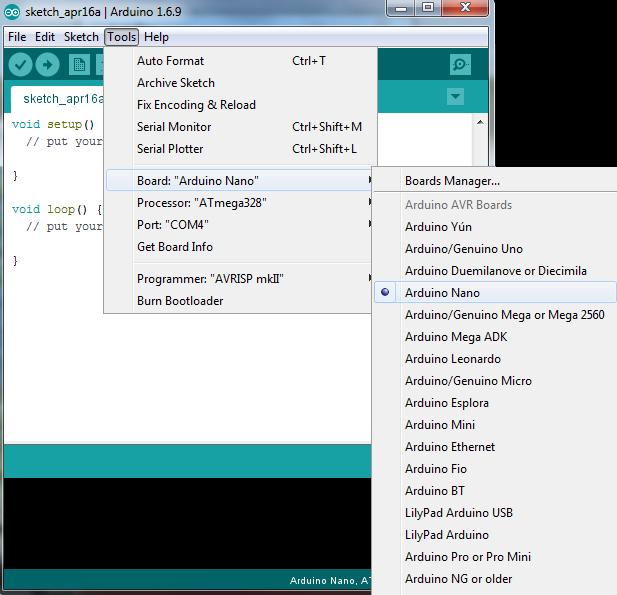
Task: Select the Arduino Nano radio option
Action: 495,292
